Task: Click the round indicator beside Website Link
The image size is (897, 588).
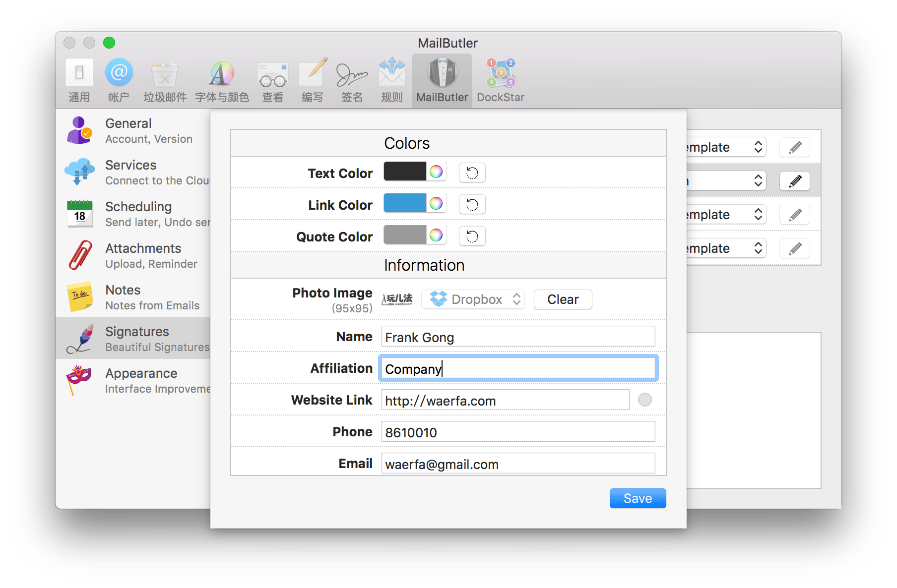Action: coord(644,400)
